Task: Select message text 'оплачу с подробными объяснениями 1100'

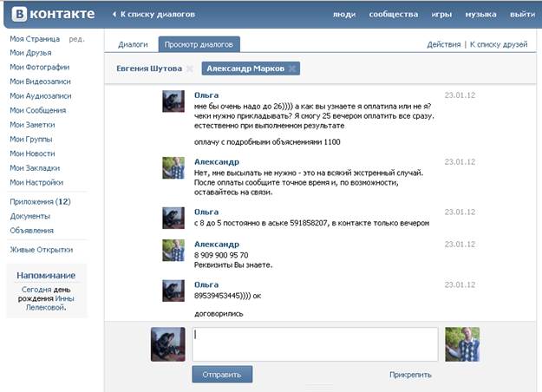Action: pos(267,142)
